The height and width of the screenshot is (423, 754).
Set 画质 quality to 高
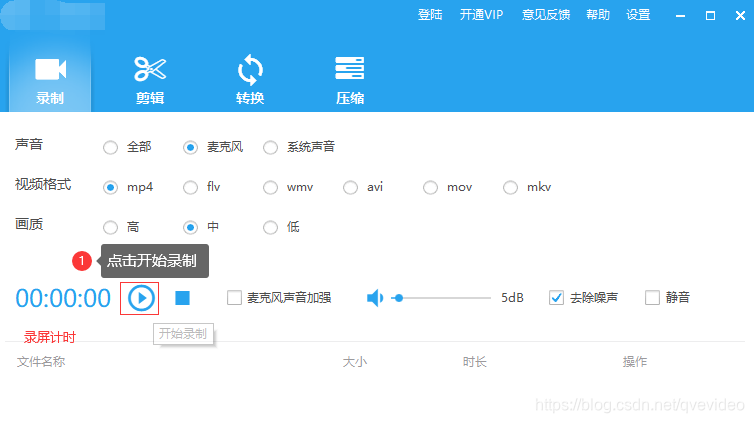coord(111,227)
